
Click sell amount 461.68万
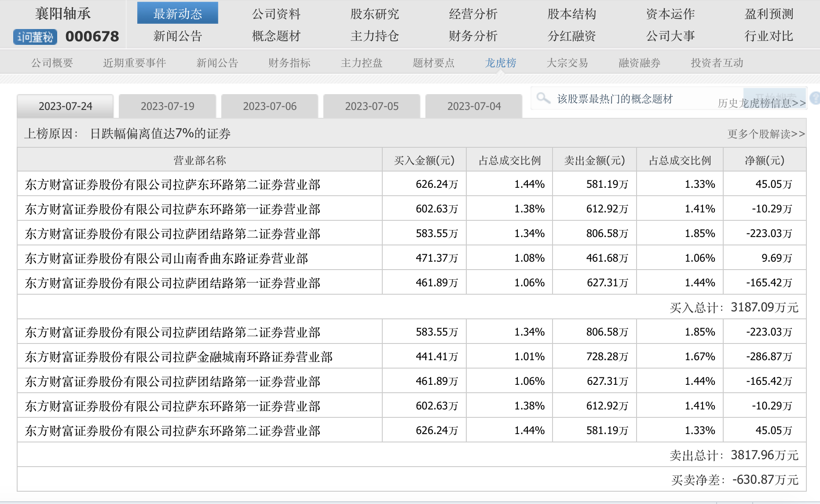tap(607, 258)
